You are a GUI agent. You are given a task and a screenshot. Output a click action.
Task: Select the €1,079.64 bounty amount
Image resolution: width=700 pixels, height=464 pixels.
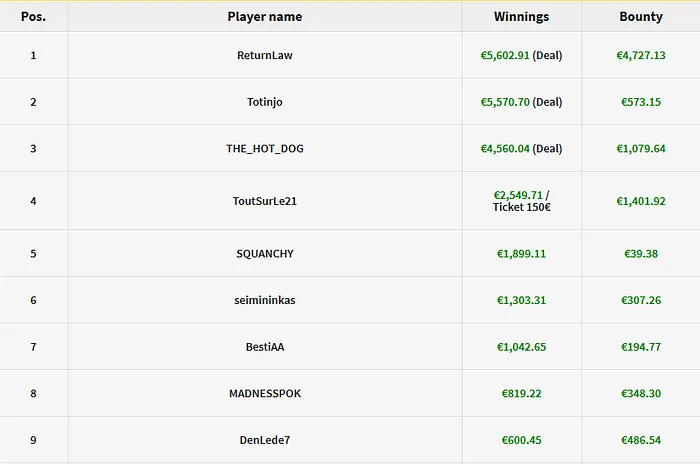[641, 149]
